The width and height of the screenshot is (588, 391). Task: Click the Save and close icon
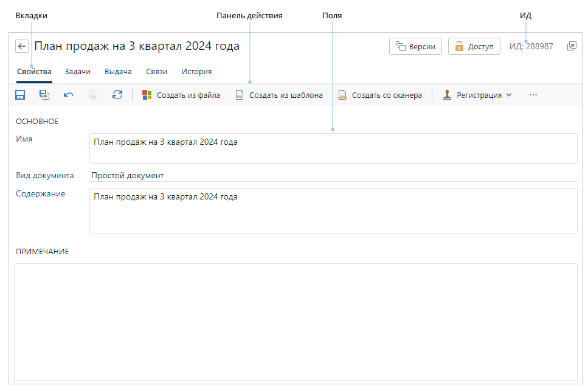point(44,95)
